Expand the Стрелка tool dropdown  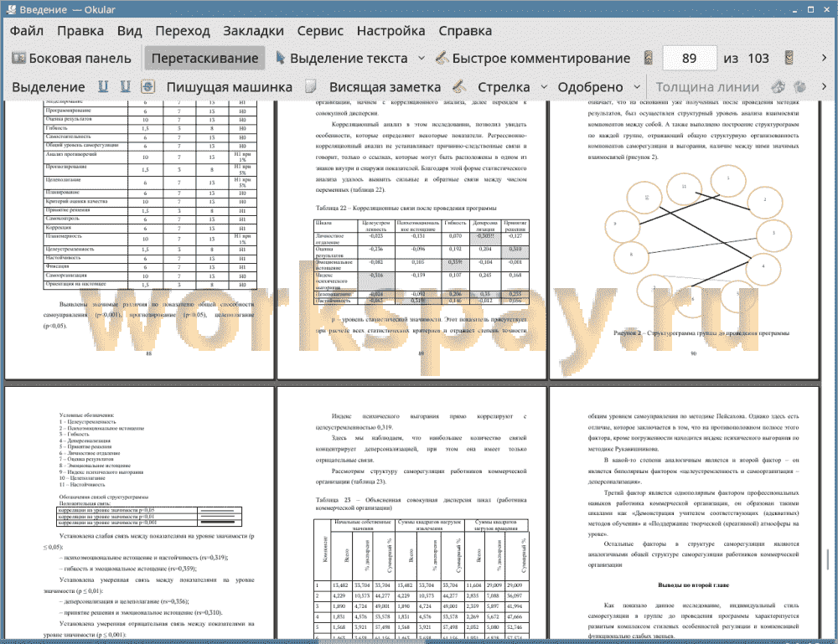[x=544, y=87]
